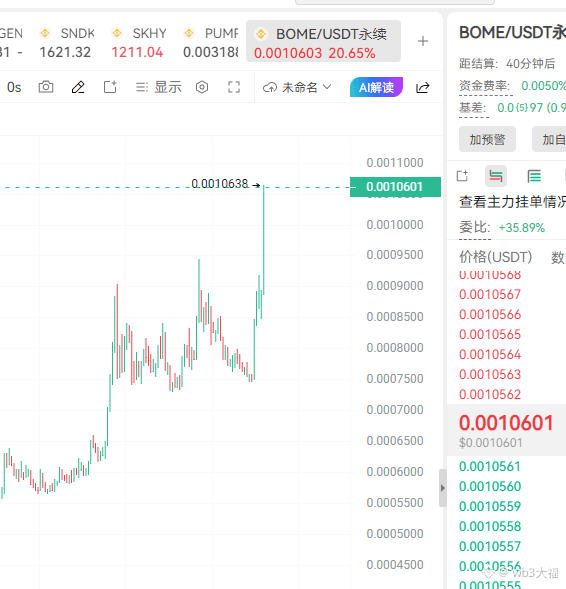The height and width of the screenshot is (589, 566).
Task: Select the combined buy/sell order book view
Action: point(496,176)
